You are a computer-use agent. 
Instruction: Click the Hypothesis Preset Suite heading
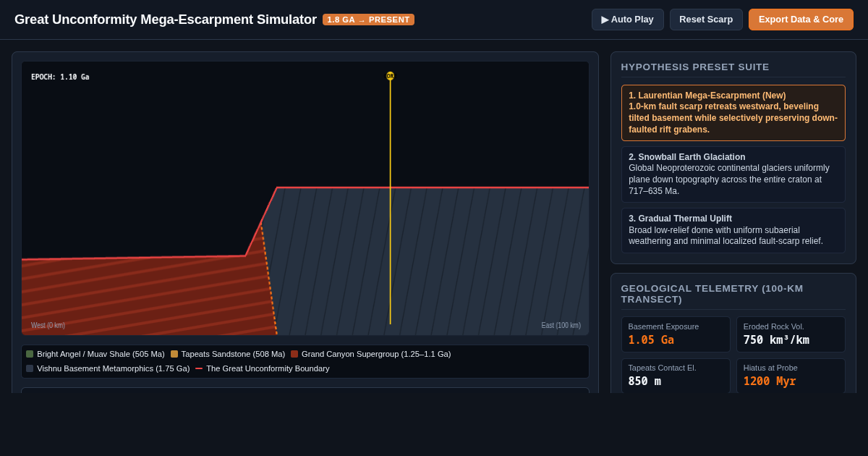tap(695, 67)
